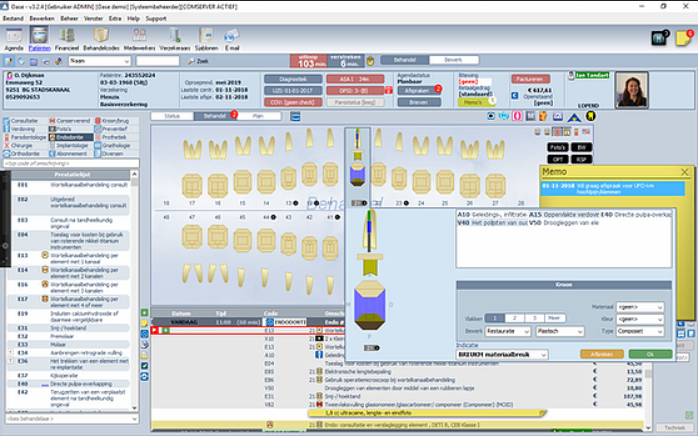Click the Foto's button on dental chart
Viewport: 698px width, 436px height.
[x=557, y=147]
